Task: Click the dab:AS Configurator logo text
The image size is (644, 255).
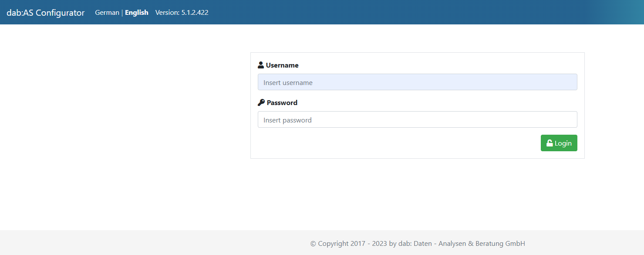Action: tap(45, 13)
